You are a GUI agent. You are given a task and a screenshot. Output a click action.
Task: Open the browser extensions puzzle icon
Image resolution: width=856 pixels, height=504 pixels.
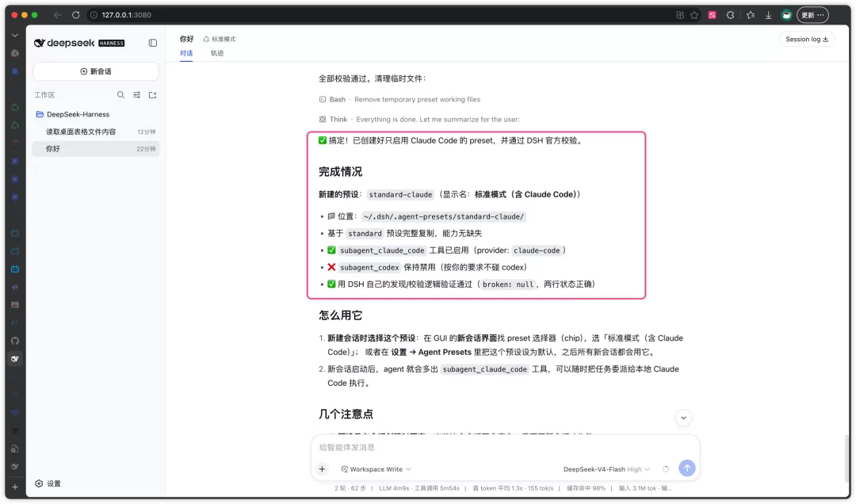point(731,15)
